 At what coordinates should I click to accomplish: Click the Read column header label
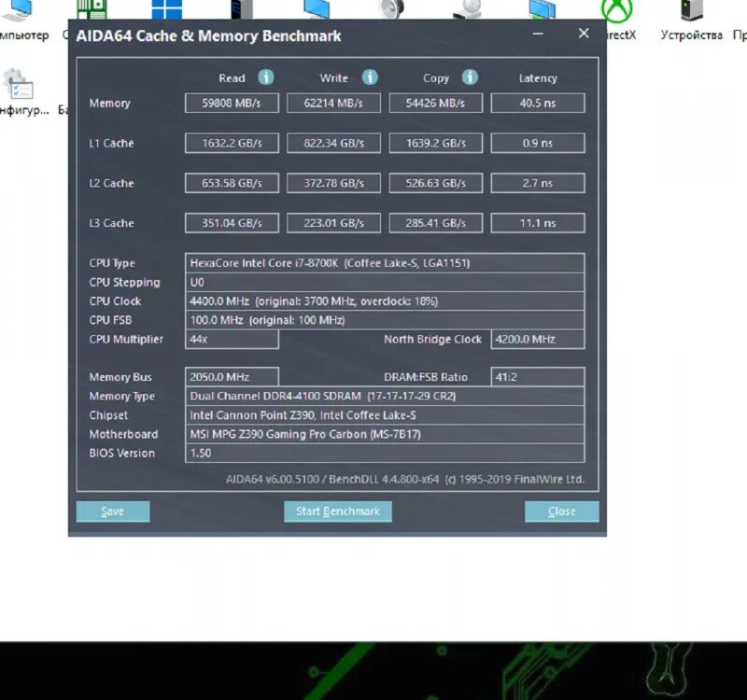(232, 78)
